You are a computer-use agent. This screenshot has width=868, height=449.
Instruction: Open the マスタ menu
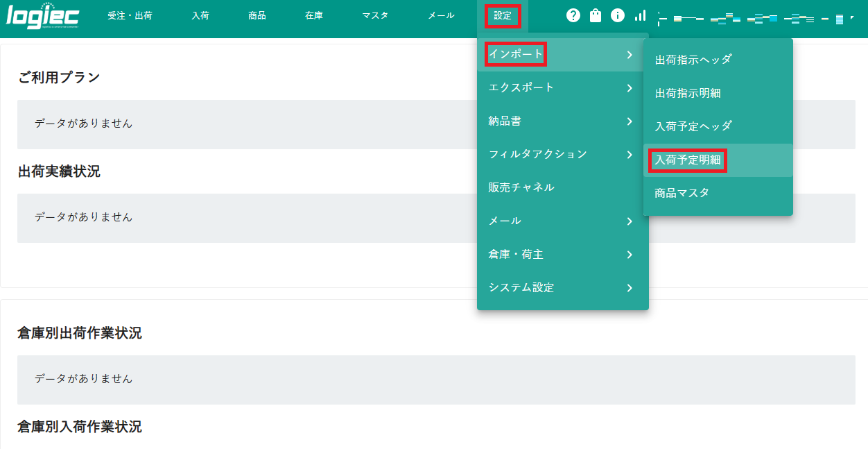coord(374,15)
